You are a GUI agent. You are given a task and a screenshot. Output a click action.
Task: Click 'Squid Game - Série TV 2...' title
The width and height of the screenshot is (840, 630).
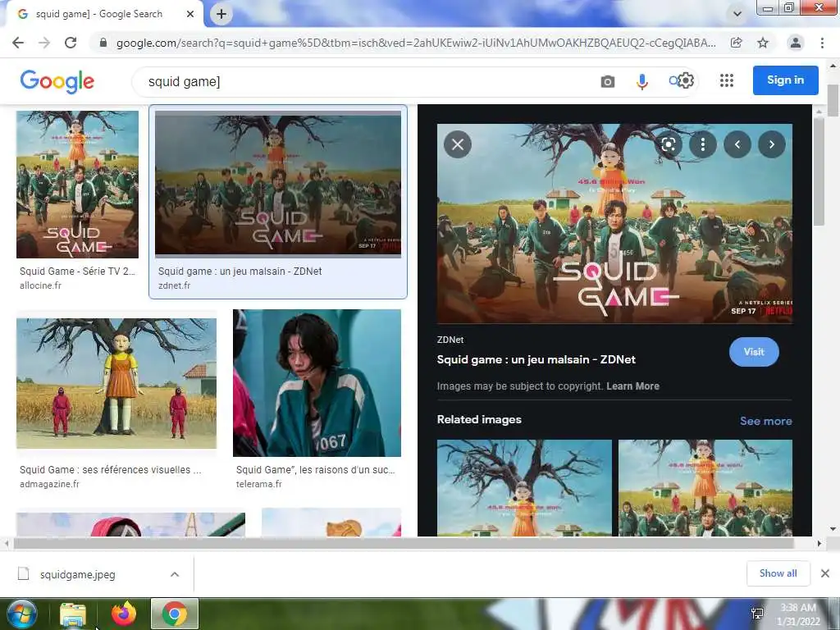[78, 271]
